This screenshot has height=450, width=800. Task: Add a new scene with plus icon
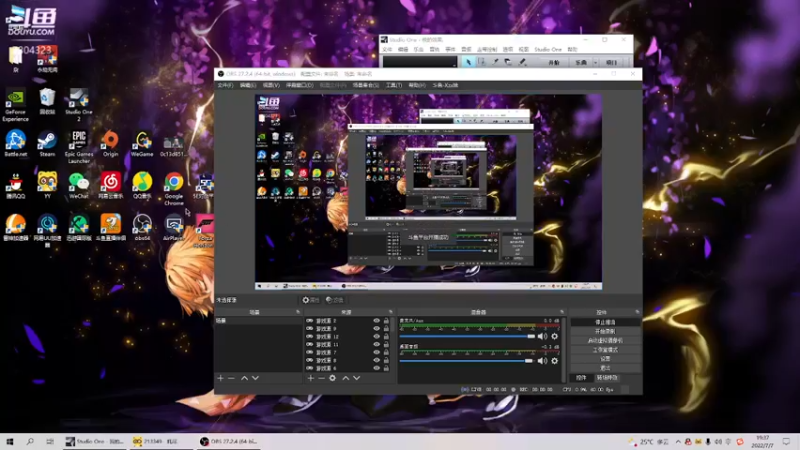click(x=220, y=378)
